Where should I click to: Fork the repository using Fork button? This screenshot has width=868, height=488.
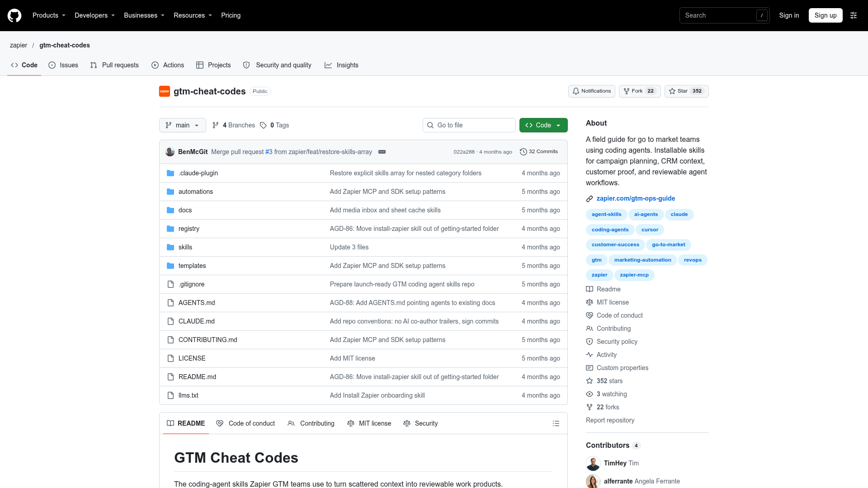point(640,91)
